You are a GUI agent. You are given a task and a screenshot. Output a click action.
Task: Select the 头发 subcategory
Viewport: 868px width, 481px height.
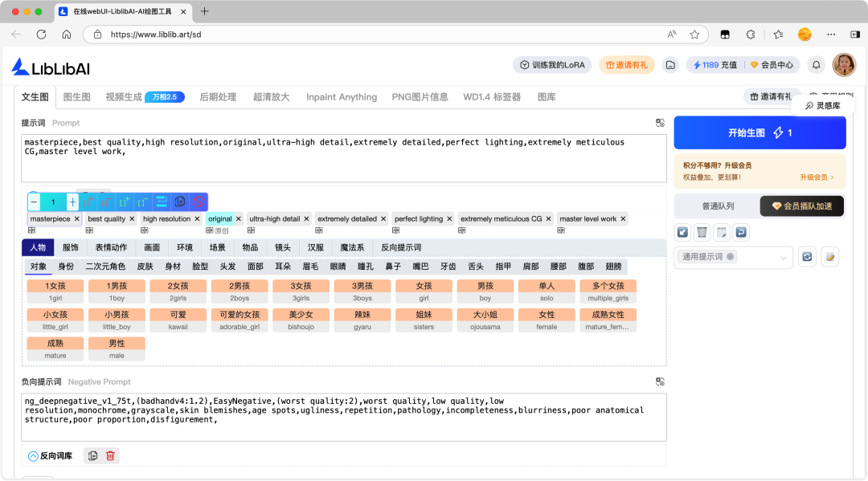click(x=228, y=267)
